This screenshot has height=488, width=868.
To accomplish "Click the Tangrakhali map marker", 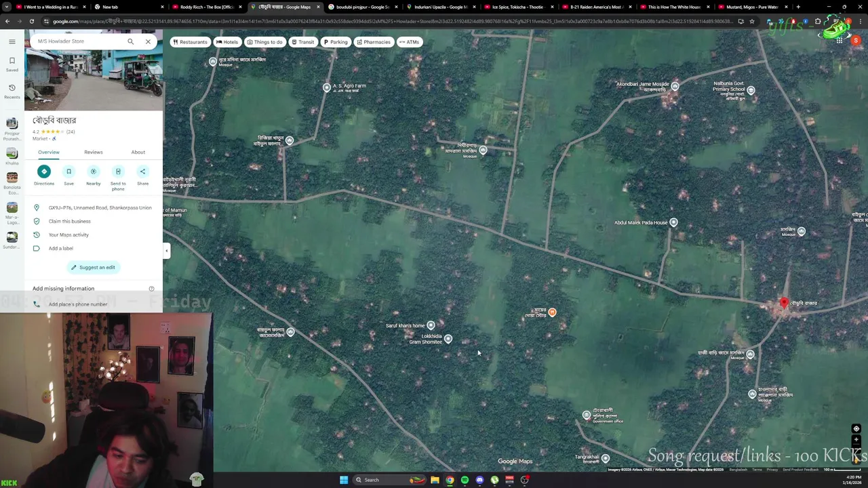I will point(606,459).
